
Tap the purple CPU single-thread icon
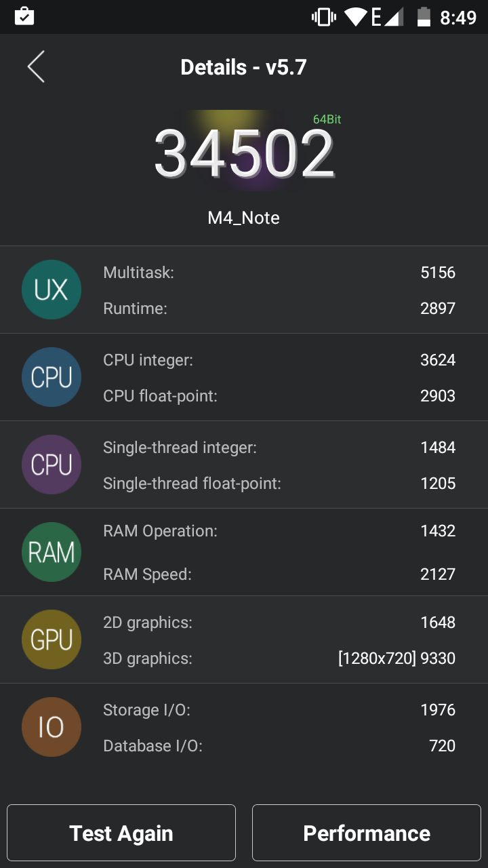[x=52, y=465]
